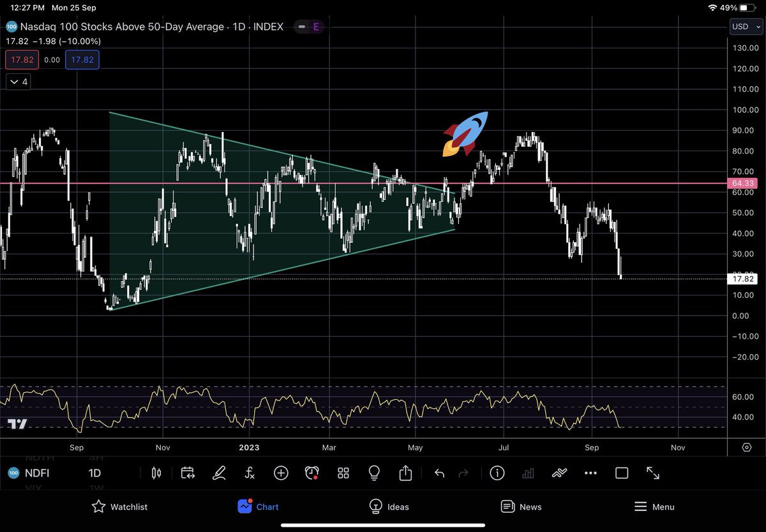Screen dimensions: 766x532
Task: Open the News section
Action: 522,506
